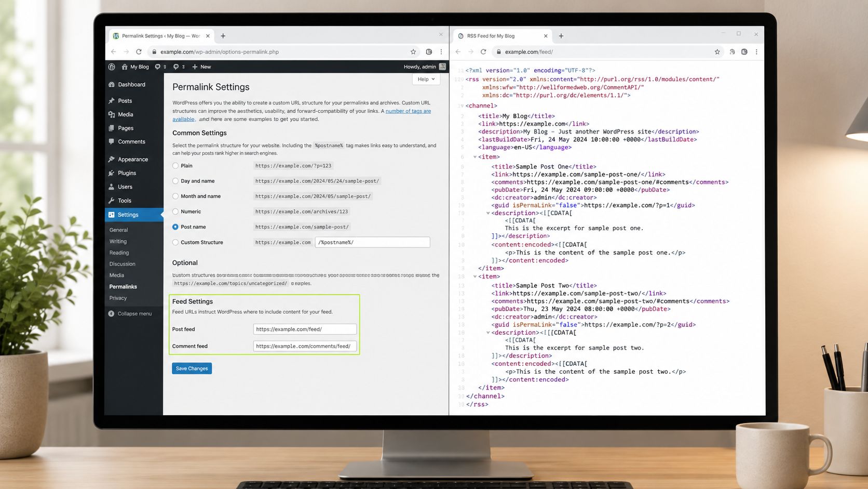Click the lastBuildDate line in feed
The width and height of the screenshot is (868, 489).
point(588,139)
